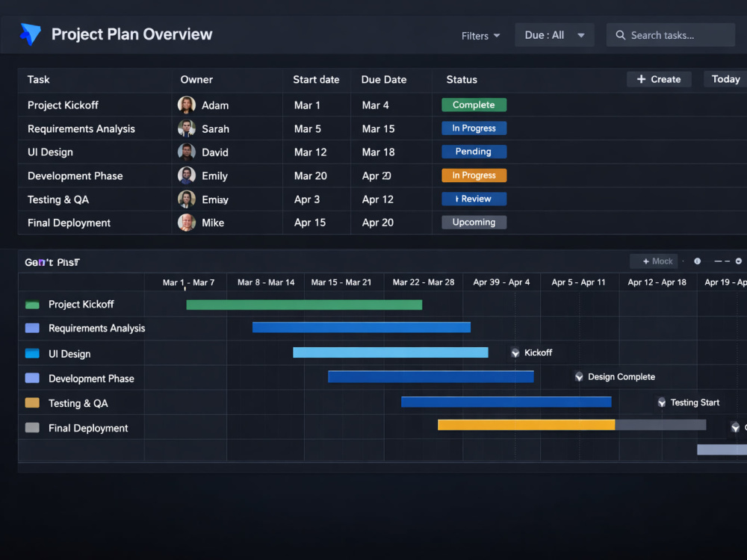Click the avatar in Testing & QA row
The height and width of the screenshot is (560, 747).
pyautogui.click(x=186, y=199)
